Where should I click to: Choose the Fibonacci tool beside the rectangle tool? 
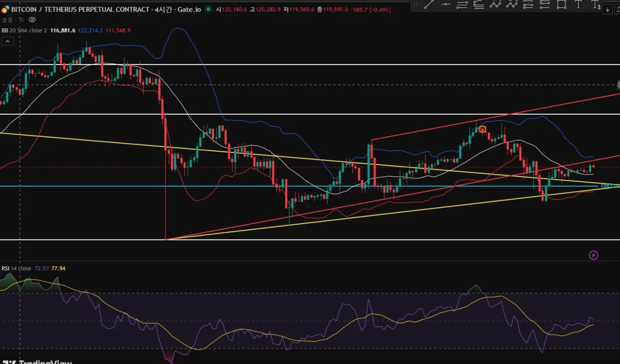coord(545,4)
